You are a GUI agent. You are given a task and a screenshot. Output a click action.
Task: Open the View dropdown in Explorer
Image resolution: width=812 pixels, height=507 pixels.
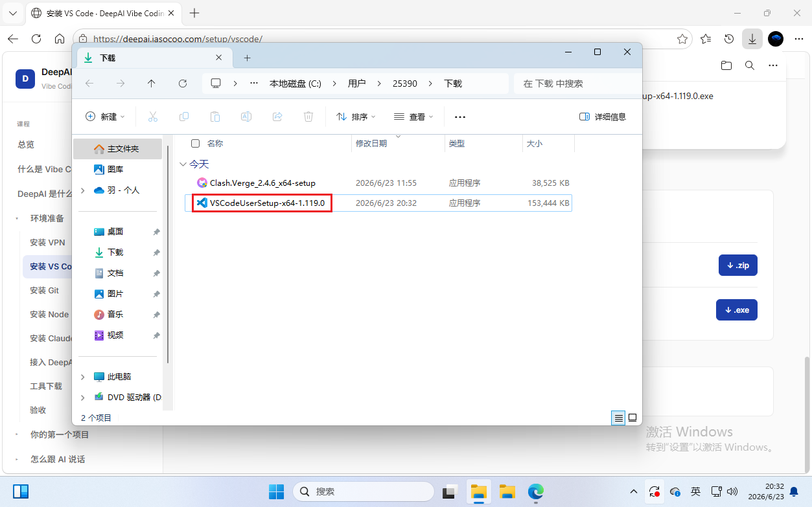tap(413, 117)
